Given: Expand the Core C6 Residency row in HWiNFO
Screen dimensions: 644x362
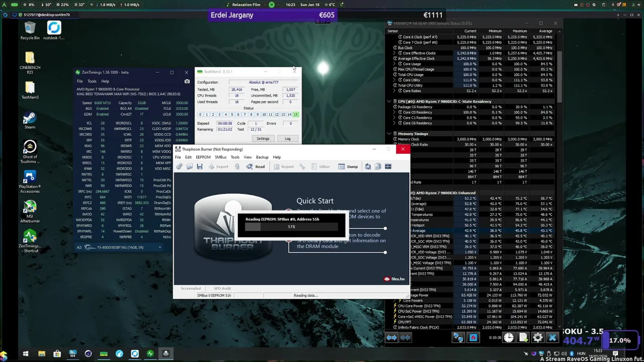Looking at the screenshot, I should [395, 123].
